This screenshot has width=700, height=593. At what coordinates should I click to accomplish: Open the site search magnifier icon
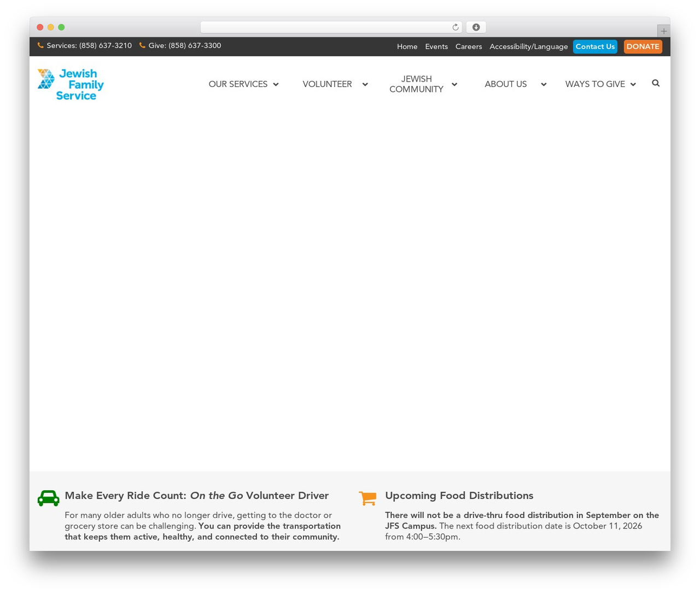pyautogui.click(x=656, y=83)
